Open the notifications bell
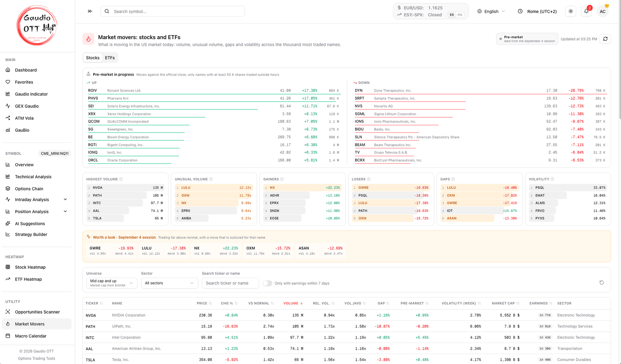 tap(587, 11)
